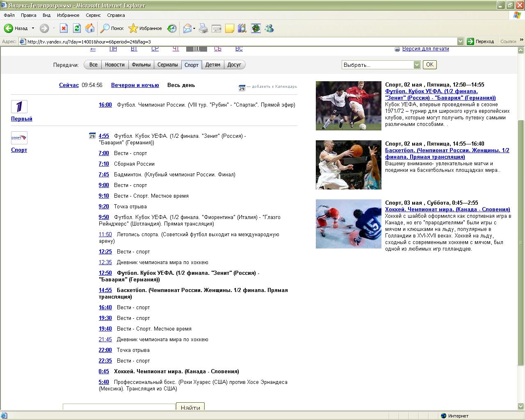Click the Messenger buddies toolbar icon
This screenshot has width=525, height=420.
(x=269, y=28)
